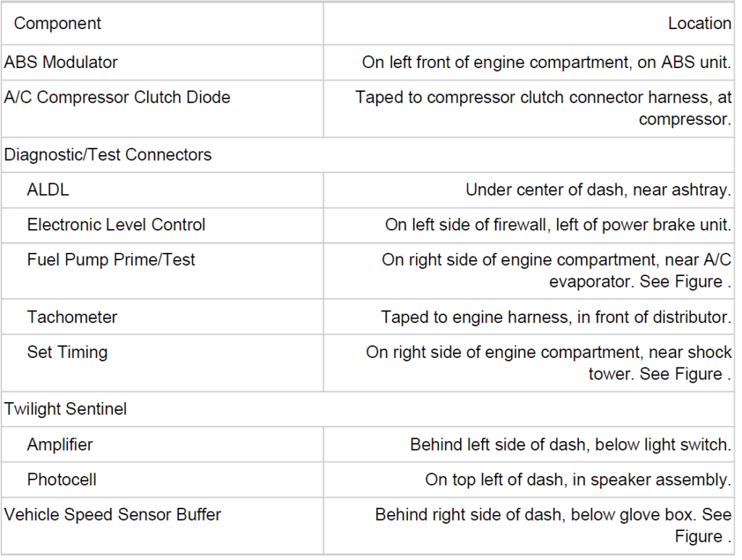The height and width of the screenshot is (560, 742).
Task: Select the Diagnostic/Test Connectors section heading
Action: [x=108, y=154]
